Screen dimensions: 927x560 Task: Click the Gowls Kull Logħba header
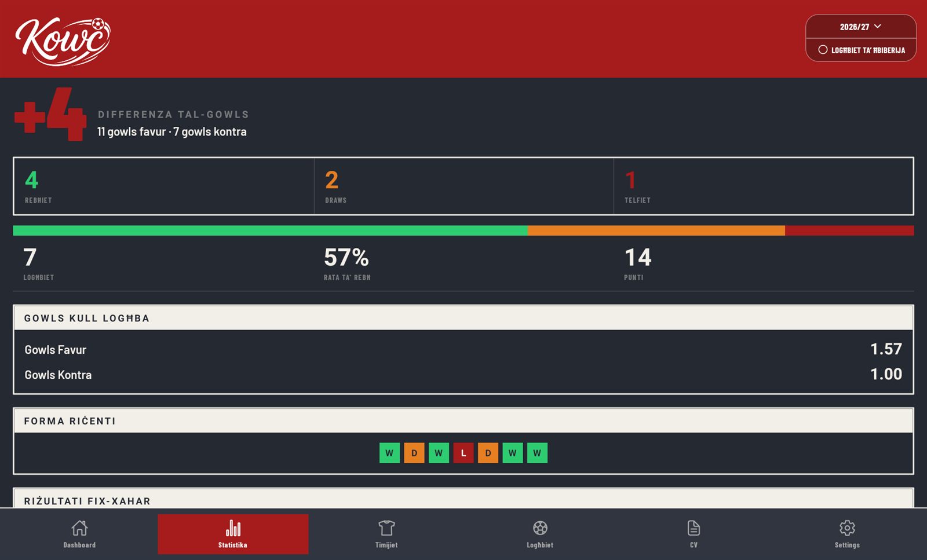point(463,318)
